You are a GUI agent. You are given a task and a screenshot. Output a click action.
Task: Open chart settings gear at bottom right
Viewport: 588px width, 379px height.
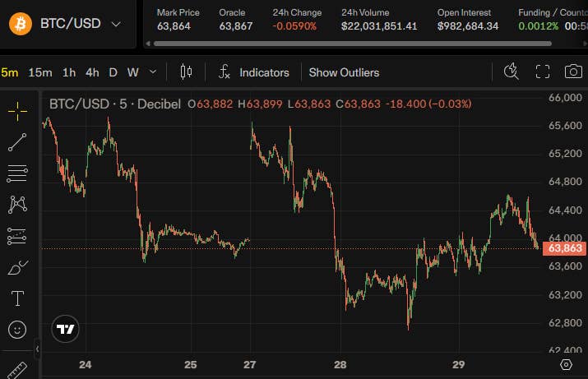566,364
